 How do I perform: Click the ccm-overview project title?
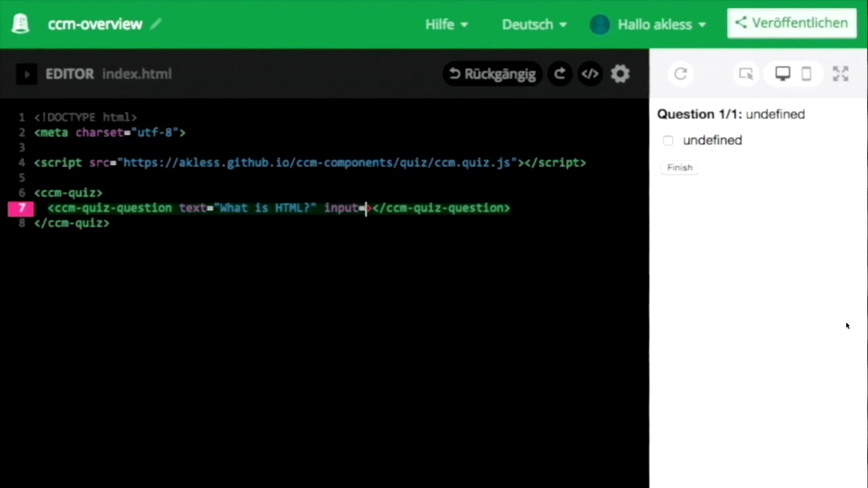coord(95,24)
